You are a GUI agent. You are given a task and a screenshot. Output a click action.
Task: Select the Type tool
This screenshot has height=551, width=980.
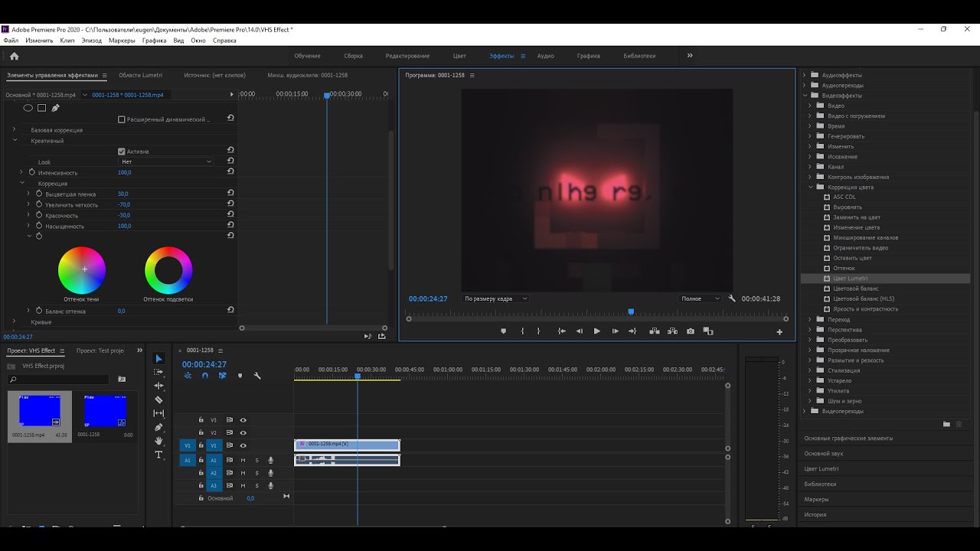[x=158, y=455]
